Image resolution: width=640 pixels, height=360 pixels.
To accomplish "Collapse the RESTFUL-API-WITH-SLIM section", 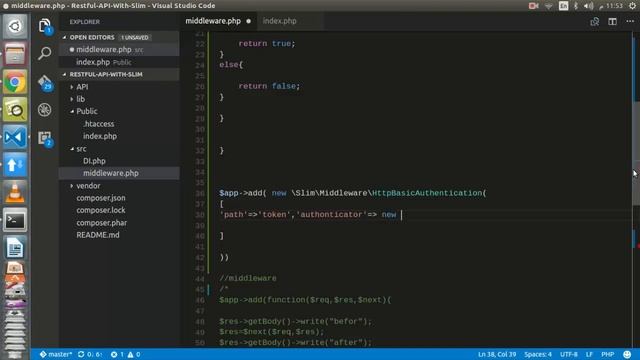I will click(x=106, y=74).
